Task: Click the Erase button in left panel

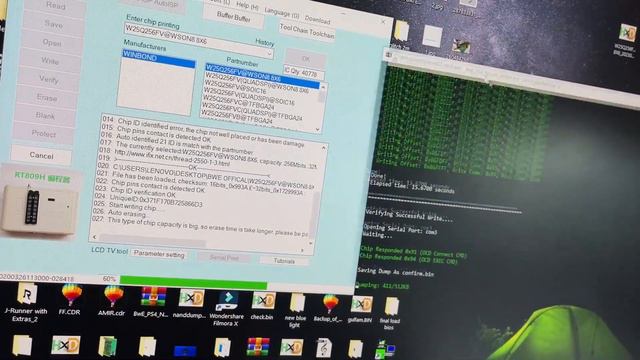Action: click(x=47, y=98)
